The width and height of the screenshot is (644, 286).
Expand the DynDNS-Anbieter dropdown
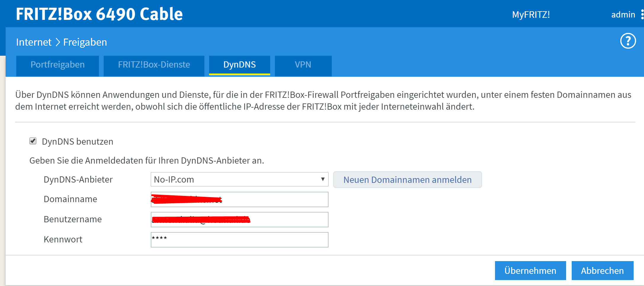tap(239, 179)
